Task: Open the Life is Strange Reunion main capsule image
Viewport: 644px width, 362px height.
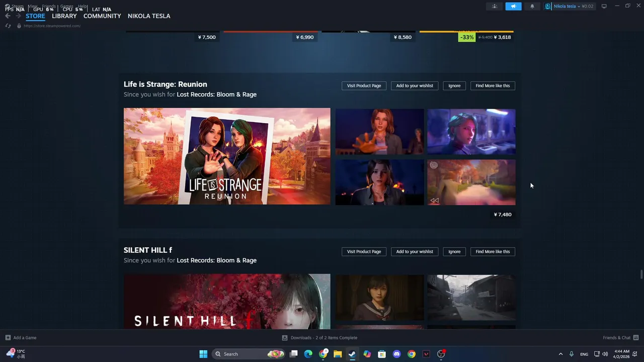Action: [x=227, y=156]
